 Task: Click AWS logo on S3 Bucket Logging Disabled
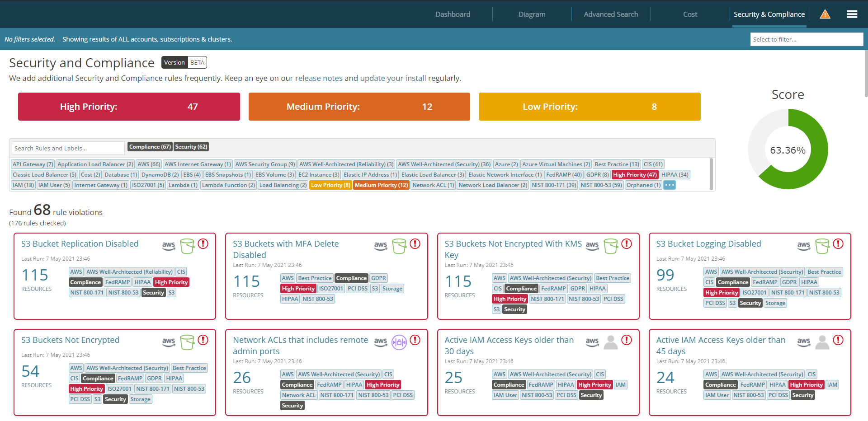(x=804, y=246)
